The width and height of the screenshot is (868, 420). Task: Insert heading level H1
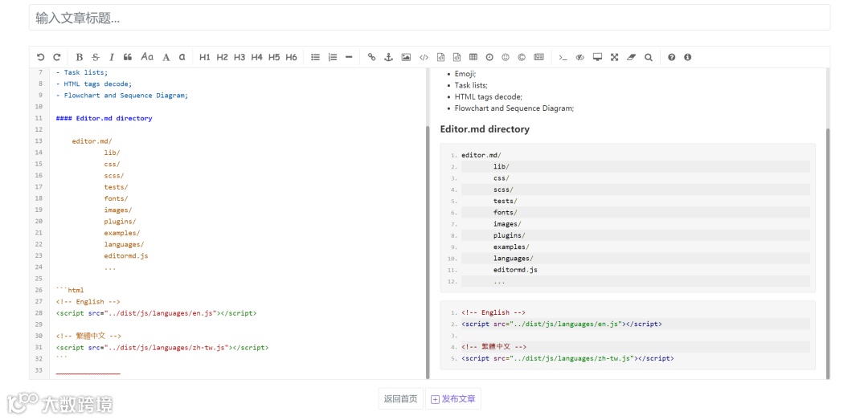coord(205,57)
